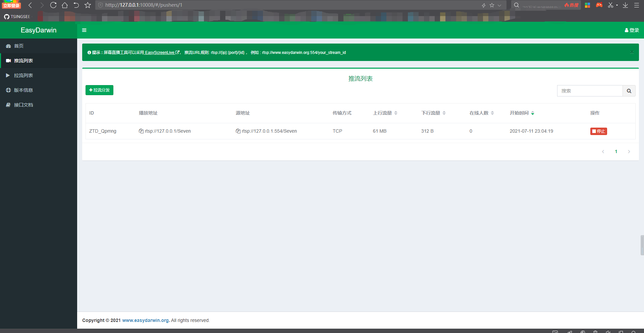Screen dimensions: 644x333
Task: Go to the 首页 home page
Action: coord(18,46)
